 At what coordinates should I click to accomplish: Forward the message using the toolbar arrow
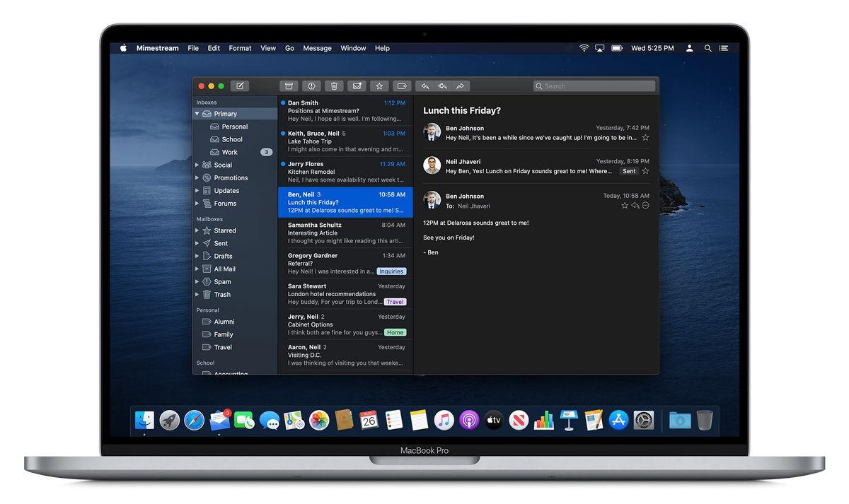[x=460, y=86]
